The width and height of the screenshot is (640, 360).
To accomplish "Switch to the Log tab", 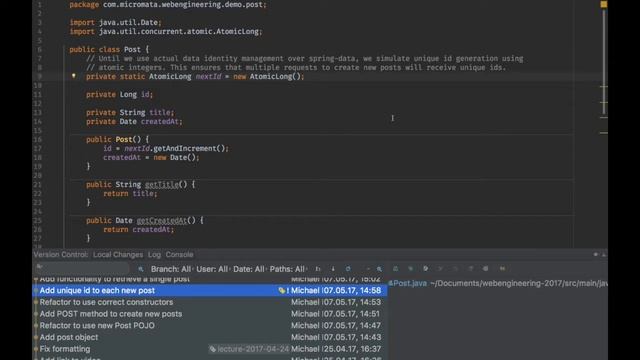I will coord(154,255).
